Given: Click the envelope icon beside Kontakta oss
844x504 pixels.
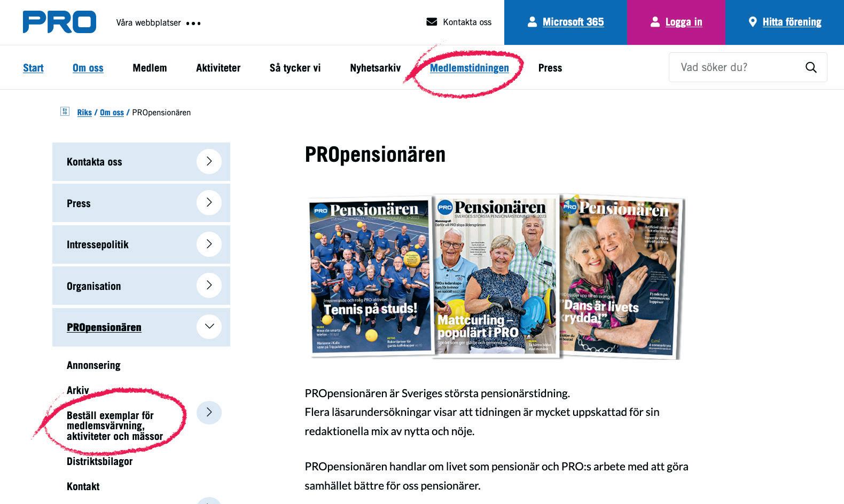Looking at the screenshot, I should click(432, 22).
